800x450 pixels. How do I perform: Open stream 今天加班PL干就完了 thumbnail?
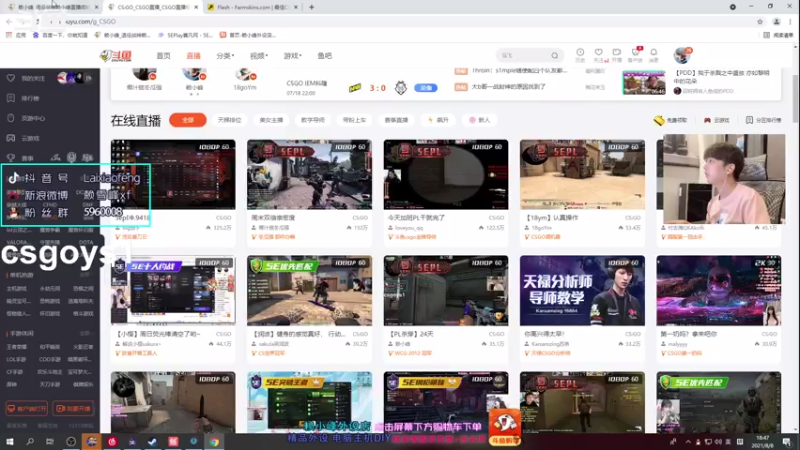click(x=446, y=174)
